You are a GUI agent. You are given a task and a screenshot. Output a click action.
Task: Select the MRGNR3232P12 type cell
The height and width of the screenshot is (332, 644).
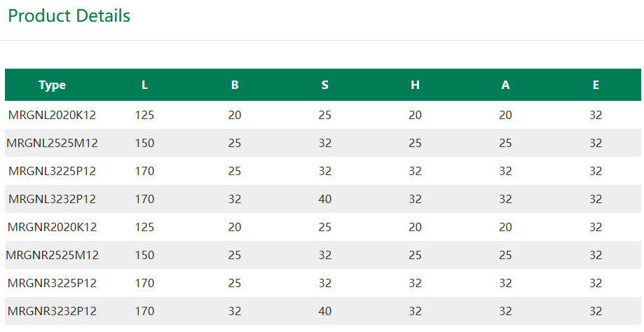tap(52, 311)
